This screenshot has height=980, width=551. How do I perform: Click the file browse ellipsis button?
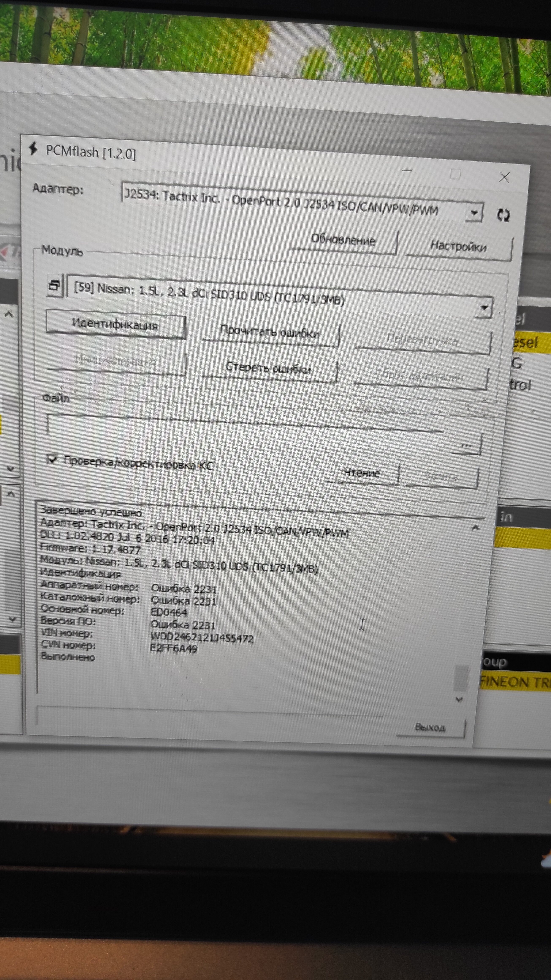[x=466, y=445]
